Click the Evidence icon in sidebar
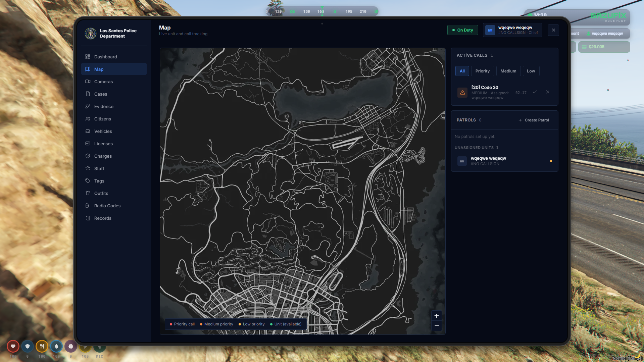This screenshot has height=362, width=644. pos(88,106)
